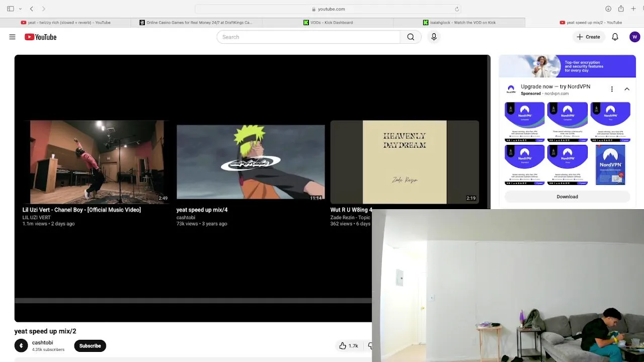Open Safari sidebar dropdown arrow
644x362 pixels.
20,9
